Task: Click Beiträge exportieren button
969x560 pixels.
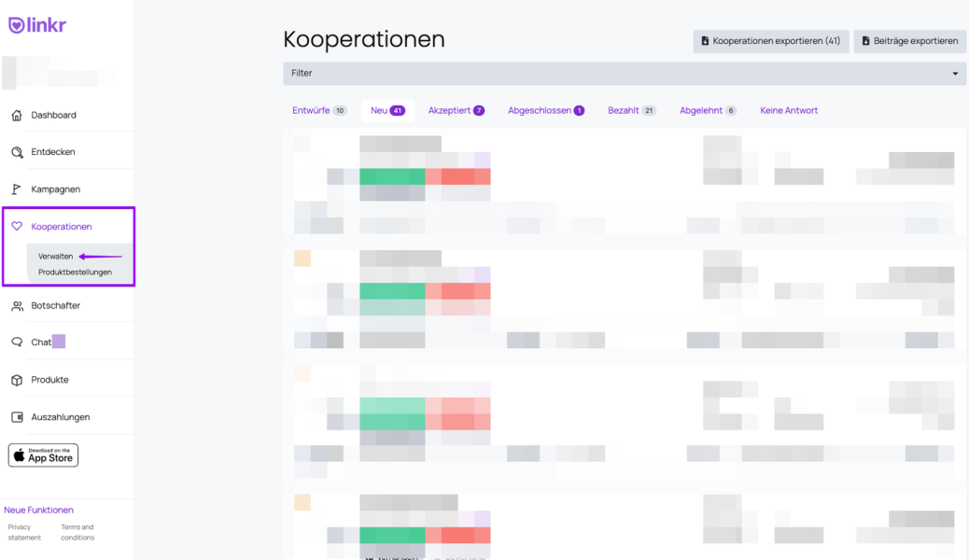Action: tap(909, 41)
